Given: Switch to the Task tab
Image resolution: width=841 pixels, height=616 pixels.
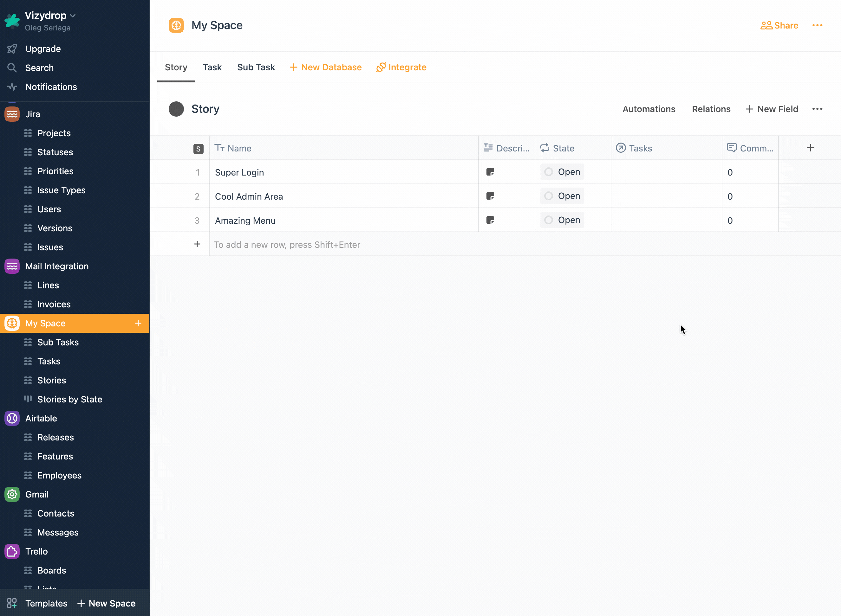Looking at the screenshot, I should pyautogui.click(x=212, y=67).
